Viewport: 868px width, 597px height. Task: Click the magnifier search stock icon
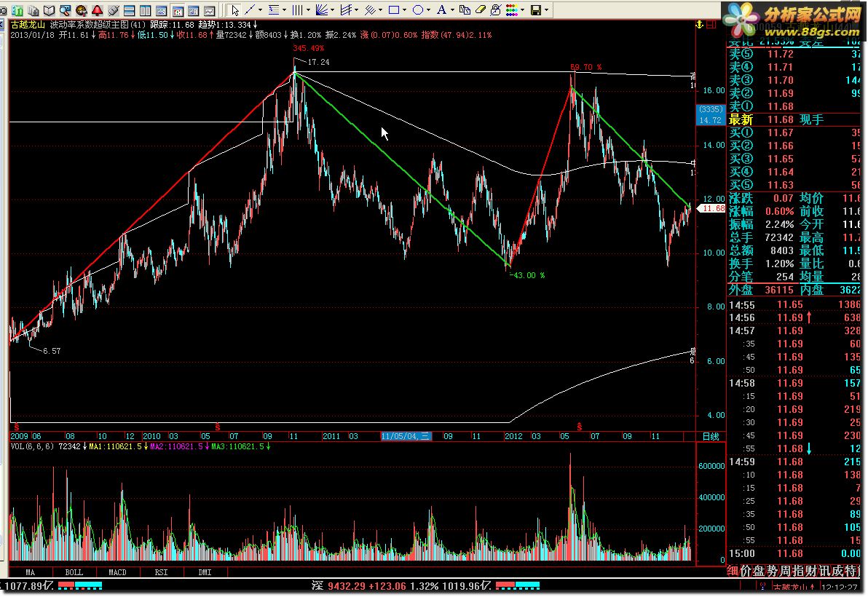66,10
